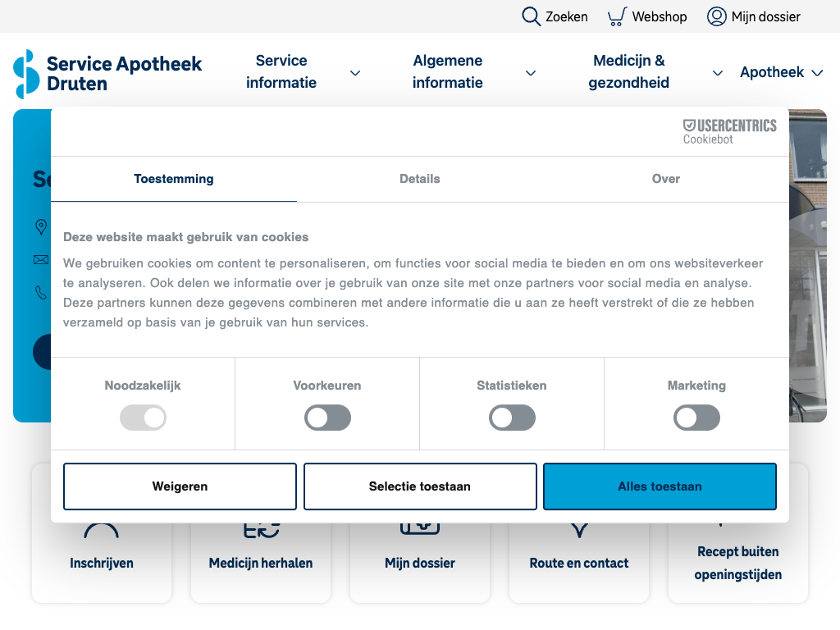840x630 pixels.
Task: Expand the Service informatie menu chevron
Action: [355, 73]
